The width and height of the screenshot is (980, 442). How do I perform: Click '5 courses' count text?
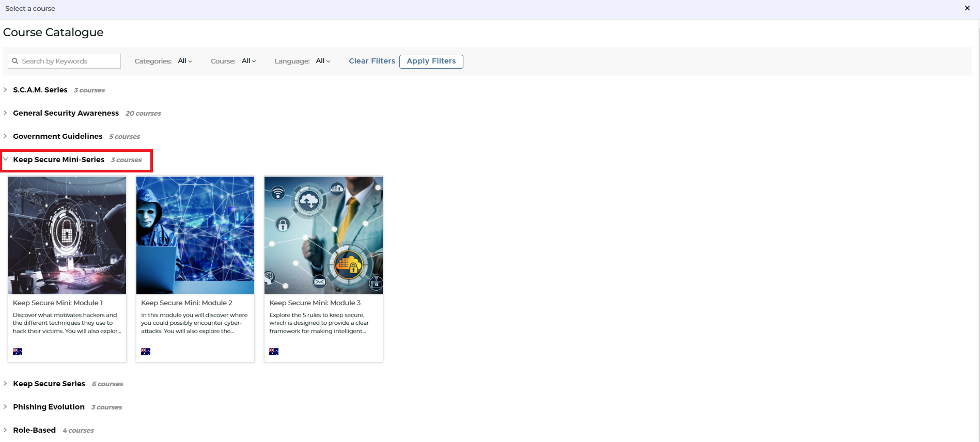click(x=125, y=137)
